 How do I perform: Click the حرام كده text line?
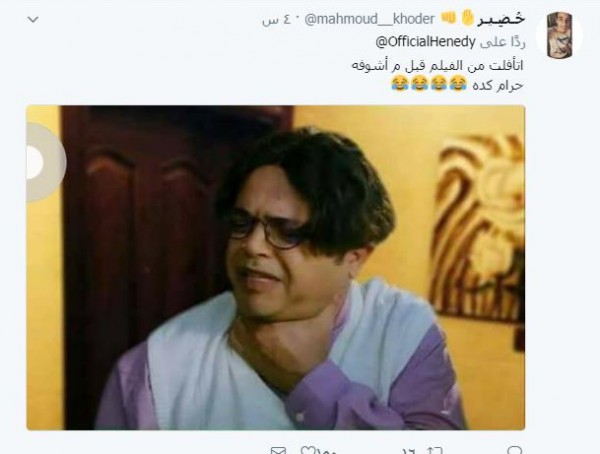(498, 85)
